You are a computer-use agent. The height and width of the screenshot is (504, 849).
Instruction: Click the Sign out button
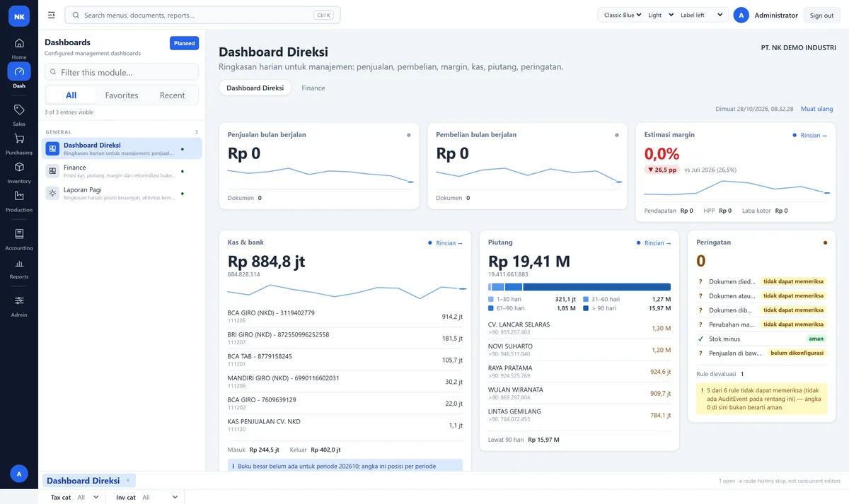(x=821, y=15)
